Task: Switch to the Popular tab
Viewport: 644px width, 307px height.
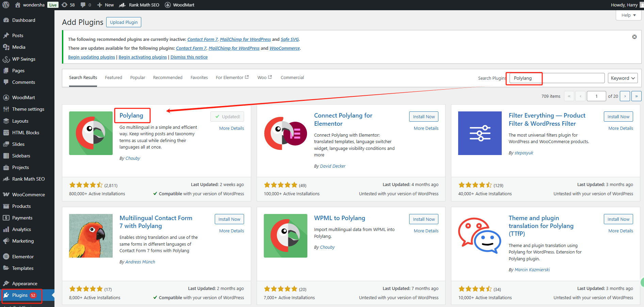Action: click(x=138, y=77)
